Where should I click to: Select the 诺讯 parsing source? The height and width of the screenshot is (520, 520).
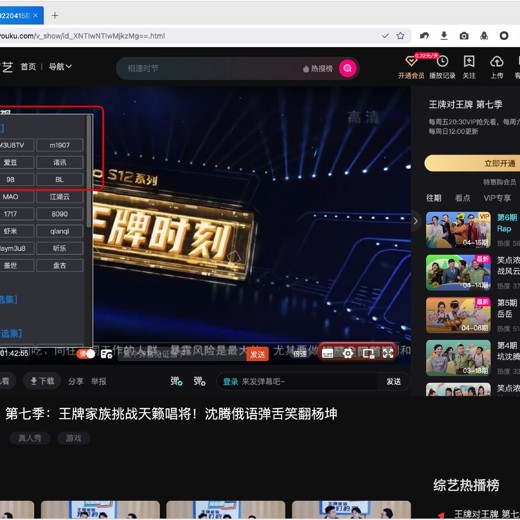tap(60, 162)
